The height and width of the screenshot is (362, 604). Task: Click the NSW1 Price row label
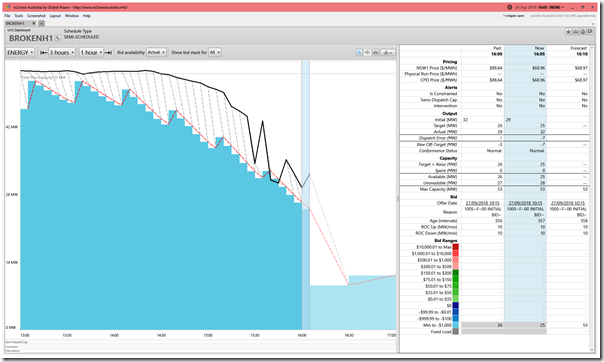coord(436,68)
